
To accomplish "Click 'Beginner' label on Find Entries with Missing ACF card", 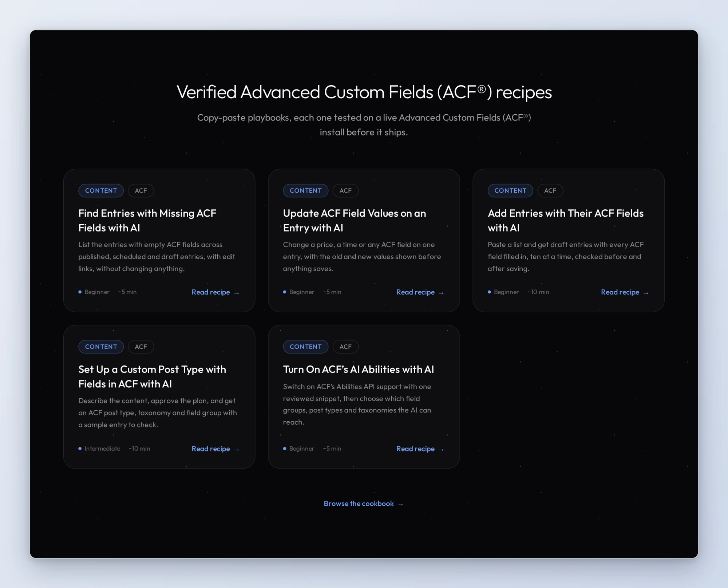I will (97, 292).
